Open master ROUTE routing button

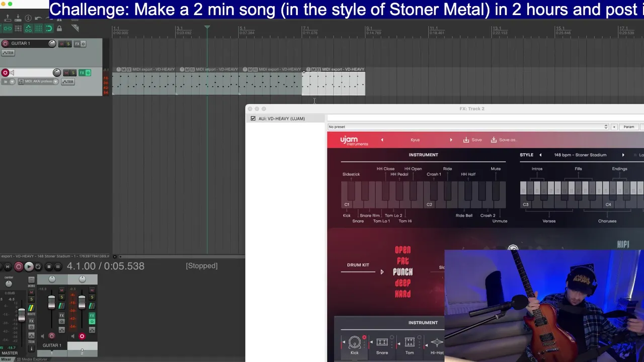[x=31, y=308]
